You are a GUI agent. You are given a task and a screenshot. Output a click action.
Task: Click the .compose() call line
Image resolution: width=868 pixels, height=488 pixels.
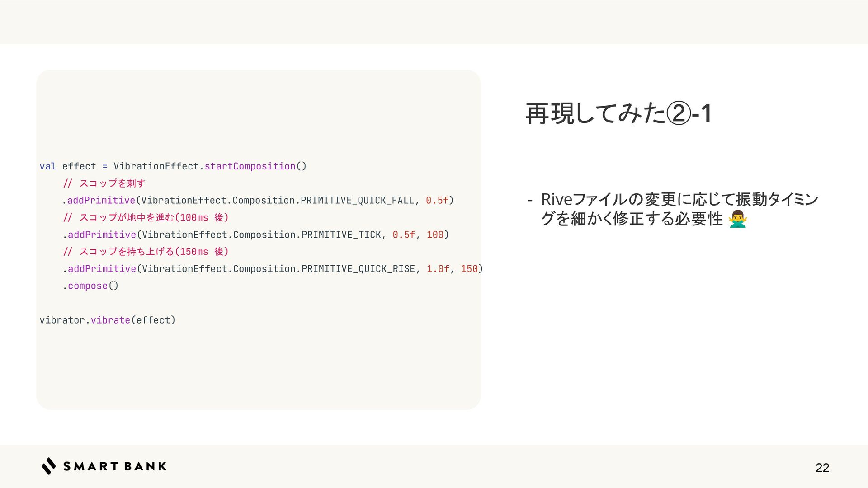[x=90, y=286]
